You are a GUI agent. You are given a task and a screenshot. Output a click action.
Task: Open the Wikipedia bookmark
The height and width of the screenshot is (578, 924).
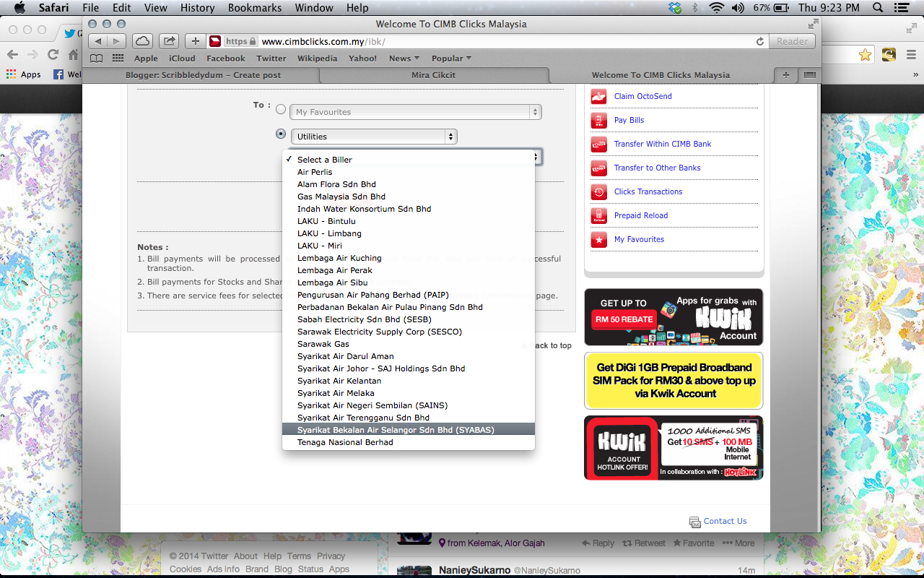pos(317,59)
